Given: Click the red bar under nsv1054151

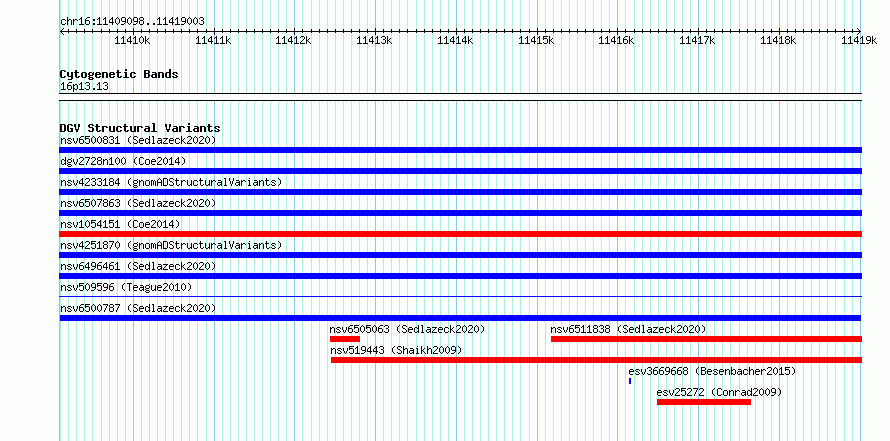Looking at the screenshot, I should (x=461, y=234).
